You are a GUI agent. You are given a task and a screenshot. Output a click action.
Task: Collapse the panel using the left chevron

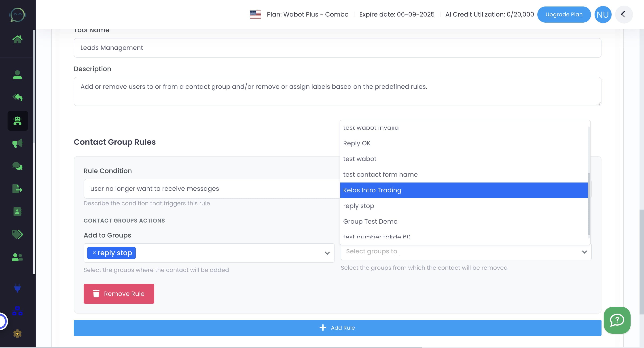(x=624, y=14)
